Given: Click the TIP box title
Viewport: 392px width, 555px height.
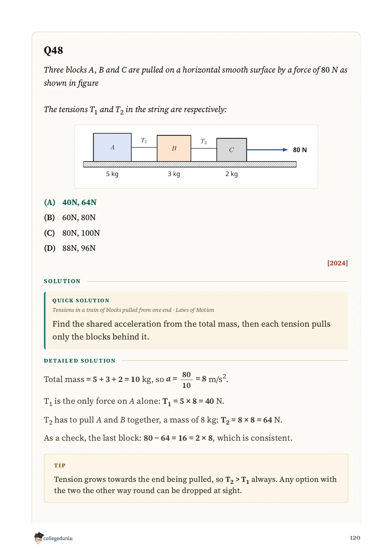Looking at the screenshot, I should 60,465.
